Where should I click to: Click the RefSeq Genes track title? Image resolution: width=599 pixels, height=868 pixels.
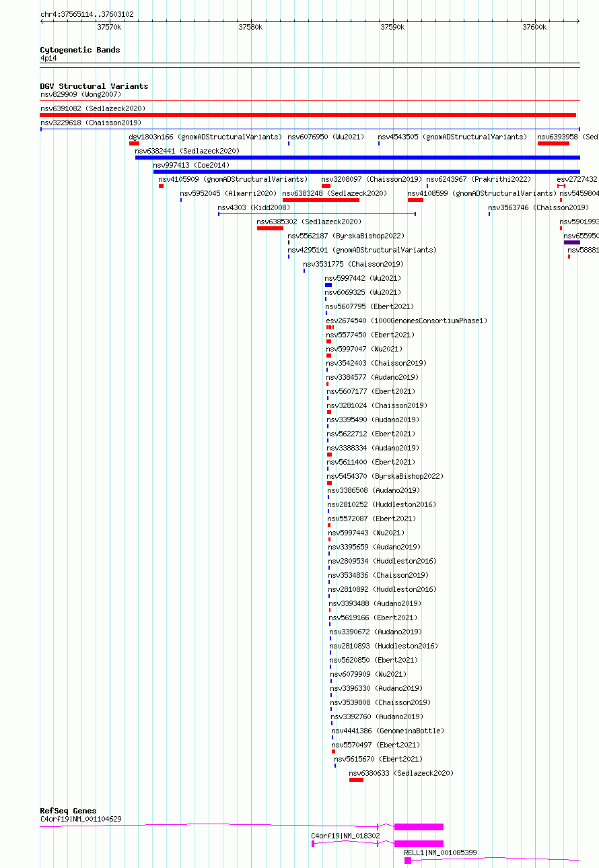click(68, 811)
